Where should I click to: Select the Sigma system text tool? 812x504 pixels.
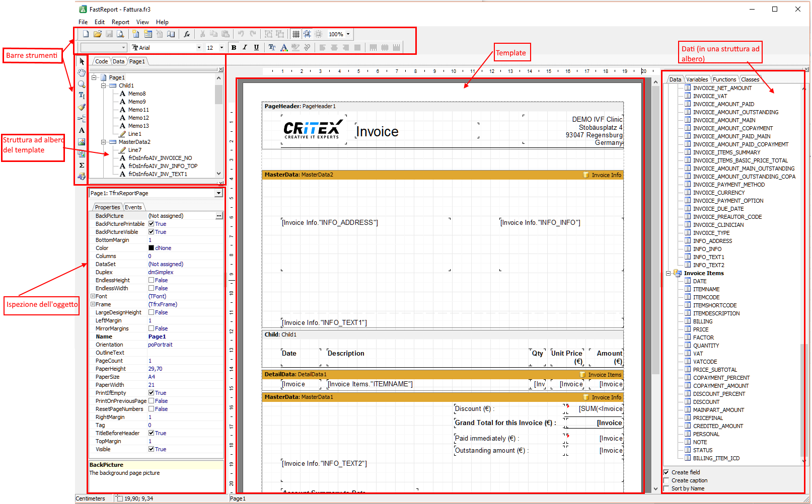[x=82, y=165]
